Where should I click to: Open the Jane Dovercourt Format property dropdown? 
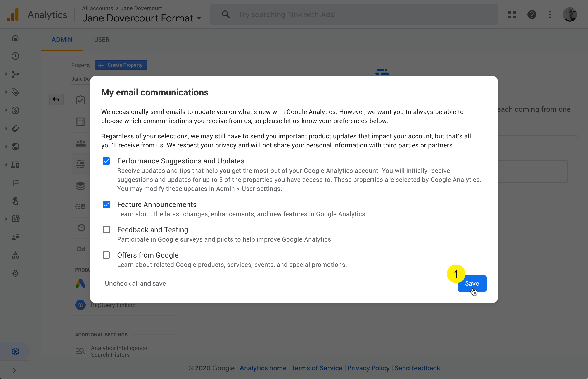[x=142, y=18]
